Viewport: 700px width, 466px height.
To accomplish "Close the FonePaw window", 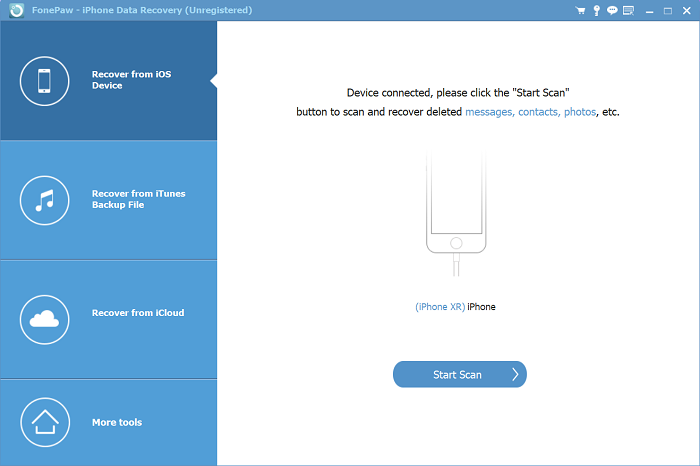I will (687, 11).
